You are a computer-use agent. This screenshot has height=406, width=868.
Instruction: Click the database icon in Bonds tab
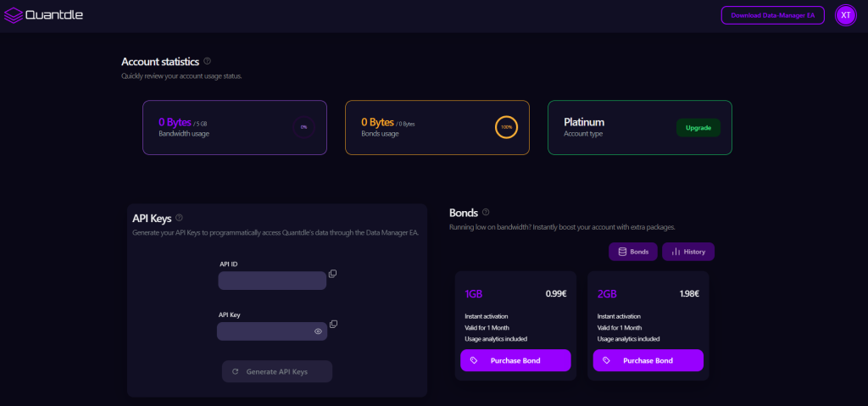[622, 252]
